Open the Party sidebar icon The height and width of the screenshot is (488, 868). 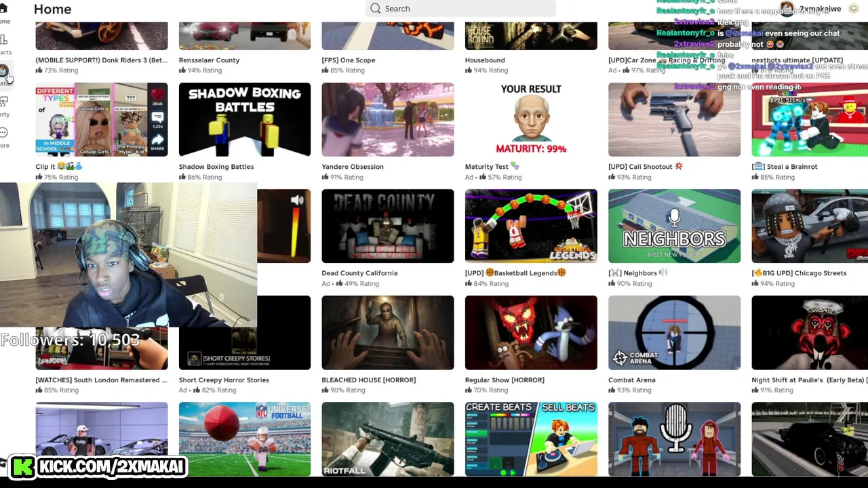[4, 102]
